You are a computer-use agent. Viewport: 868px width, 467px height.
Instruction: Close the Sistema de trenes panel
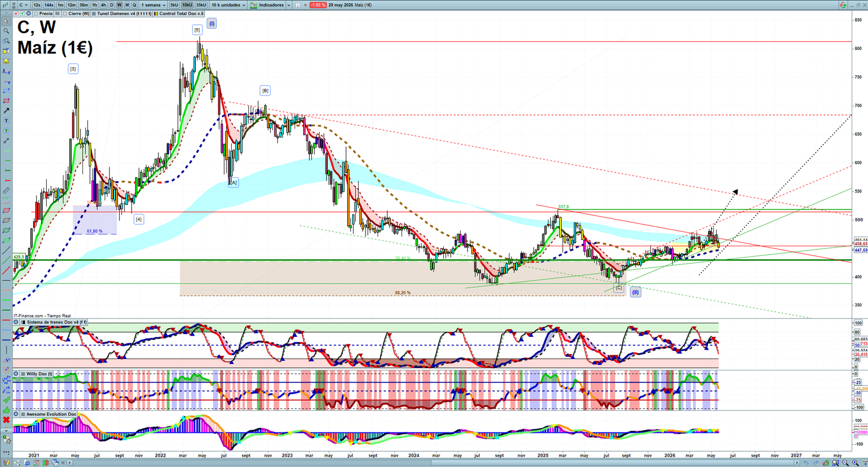click(16, 322)
